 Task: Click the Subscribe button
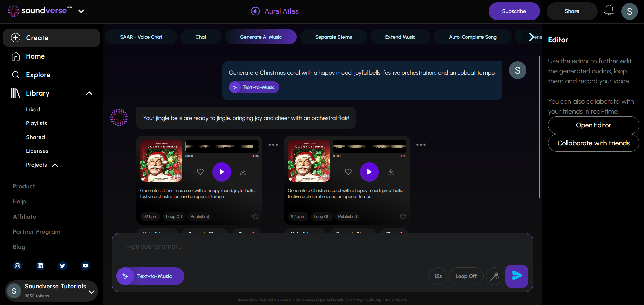point(514,11)
